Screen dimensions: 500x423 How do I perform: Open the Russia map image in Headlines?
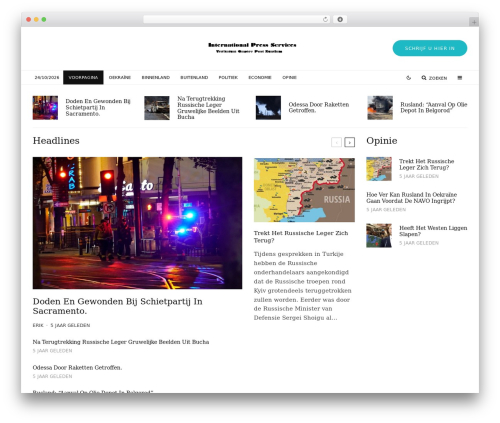(304, 190)
